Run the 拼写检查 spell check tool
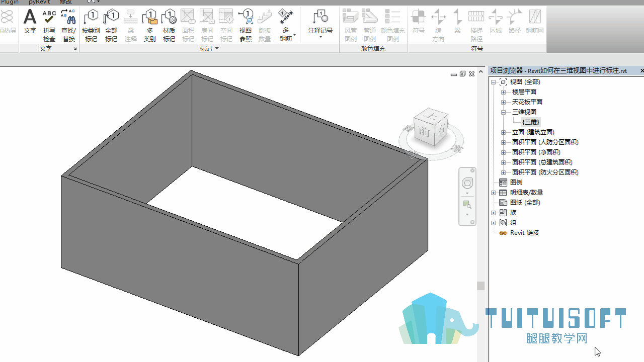Viewport: 644px width, 362px height. [49, 26]
